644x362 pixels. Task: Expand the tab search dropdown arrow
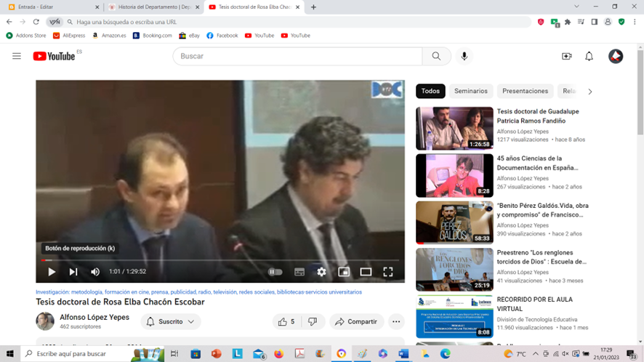point(576,7)
